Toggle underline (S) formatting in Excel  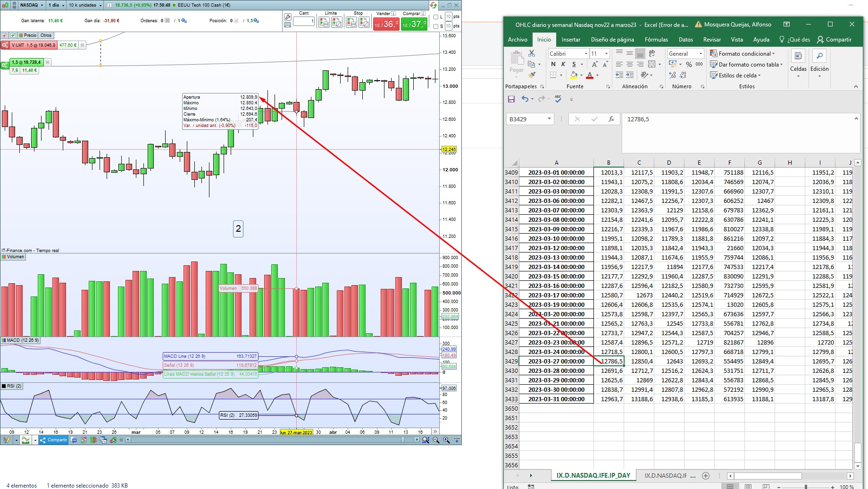574,64
